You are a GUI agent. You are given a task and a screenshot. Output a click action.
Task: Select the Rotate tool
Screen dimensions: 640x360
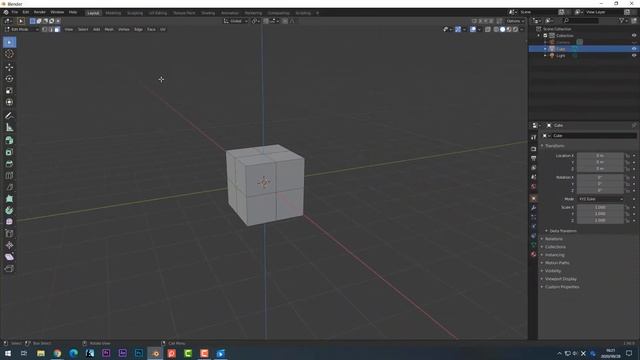pos(9,79)
